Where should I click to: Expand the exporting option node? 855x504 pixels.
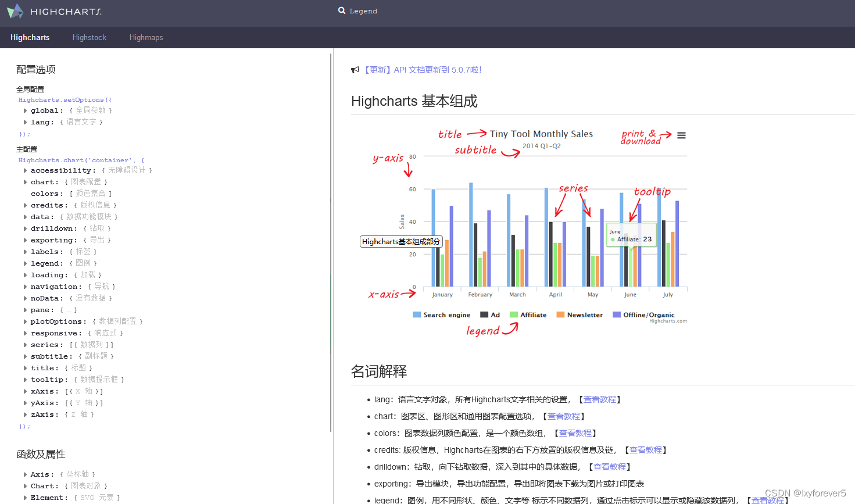[25, 240]
